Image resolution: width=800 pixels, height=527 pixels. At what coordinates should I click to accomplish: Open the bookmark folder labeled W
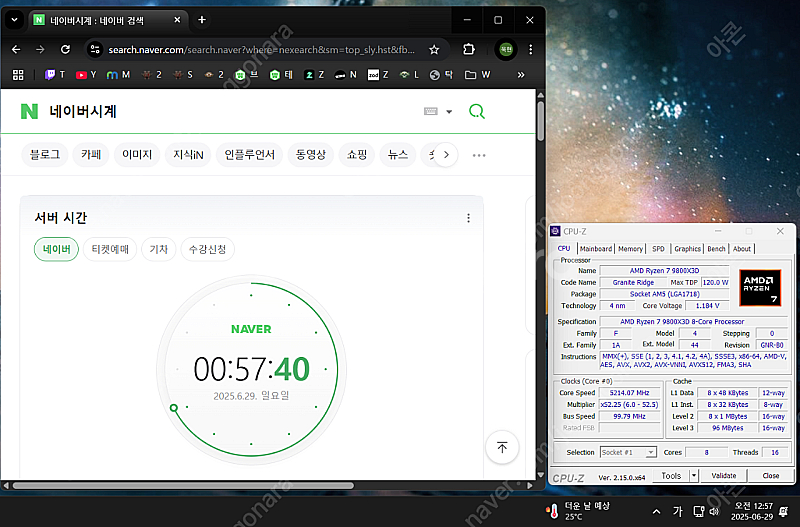(x=478, y=75)
